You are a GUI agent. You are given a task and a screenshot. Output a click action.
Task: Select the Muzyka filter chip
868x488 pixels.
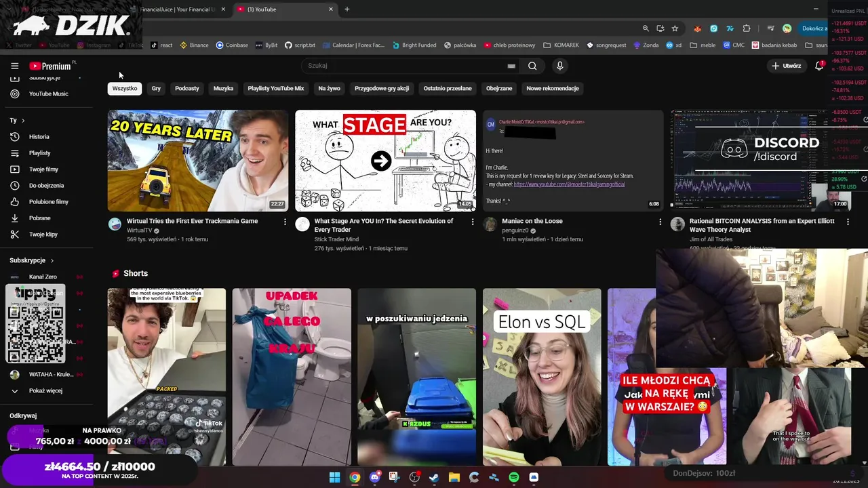223,88
